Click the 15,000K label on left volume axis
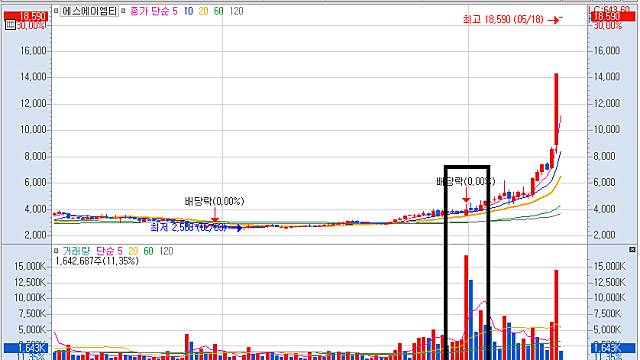The height and width of the screenshot is (360, 640). tap(30, 267)
